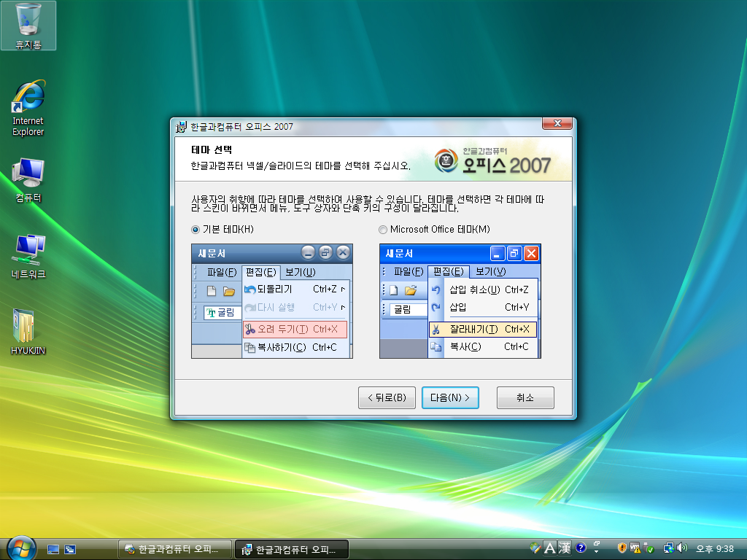Open the Windows Start menu orb

(x=21, y=548)
